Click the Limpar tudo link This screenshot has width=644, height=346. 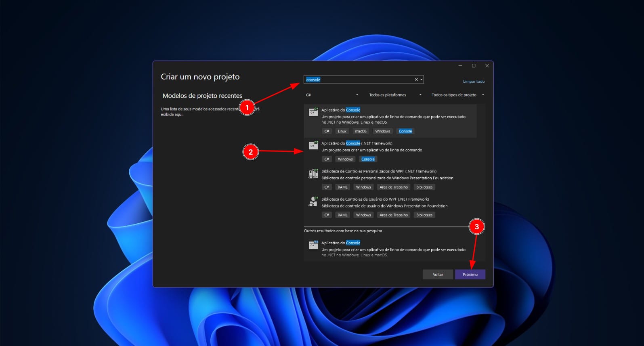coord(474,82)
